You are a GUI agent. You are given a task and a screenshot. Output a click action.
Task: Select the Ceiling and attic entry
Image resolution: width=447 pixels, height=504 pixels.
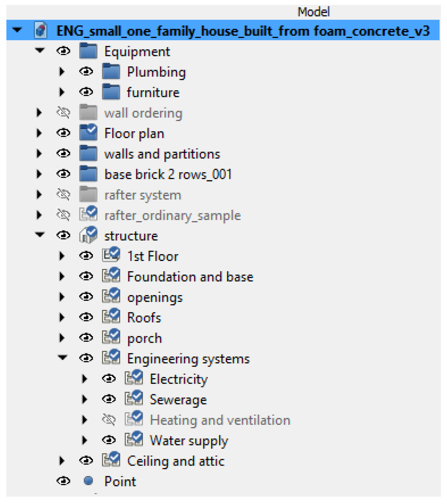176,461
